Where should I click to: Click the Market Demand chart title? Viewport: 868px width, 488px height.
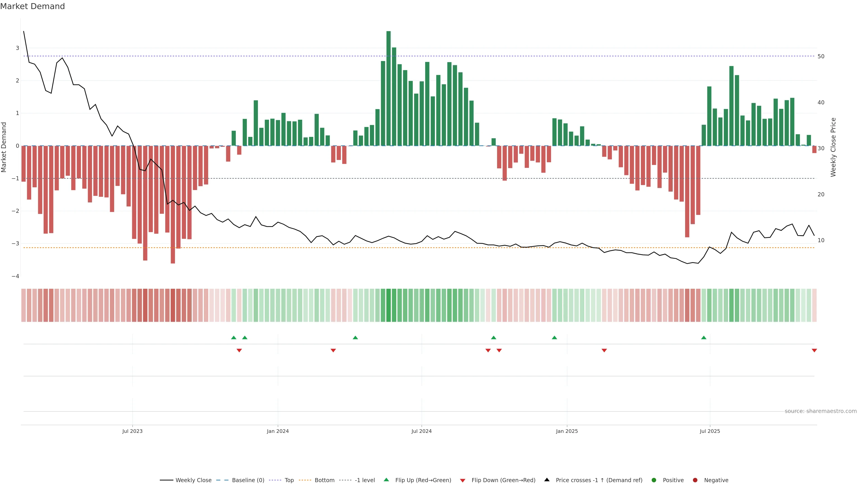[x=32, y=6]
